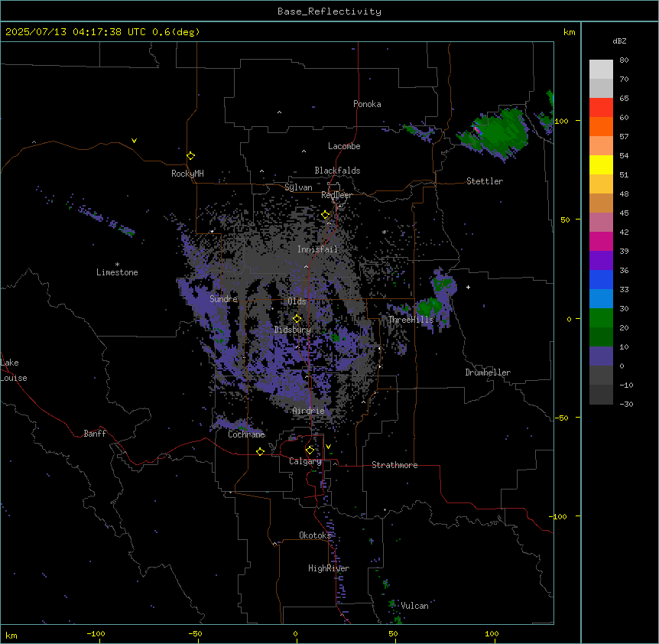The width and height of the screenshot is (659, 644).
Task: Click the yellow station marker above Calgary label
Action: point(310,450)
